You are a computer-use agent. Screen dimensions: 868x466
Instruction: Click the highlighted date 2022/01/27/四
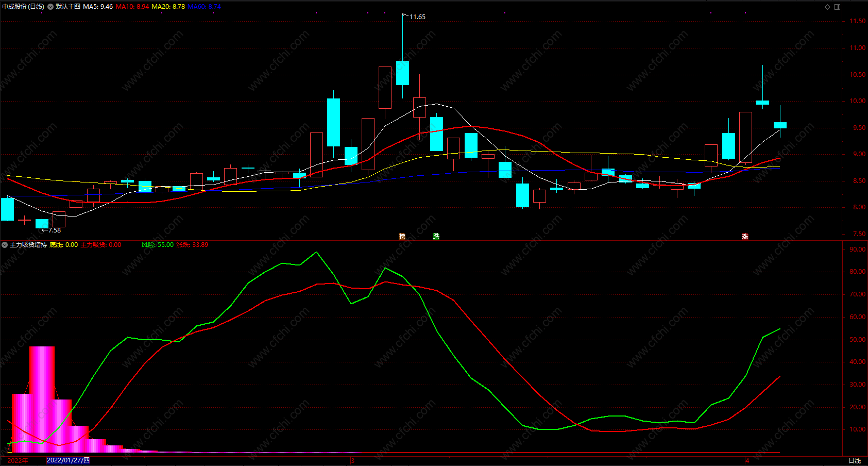pos(68,460)
